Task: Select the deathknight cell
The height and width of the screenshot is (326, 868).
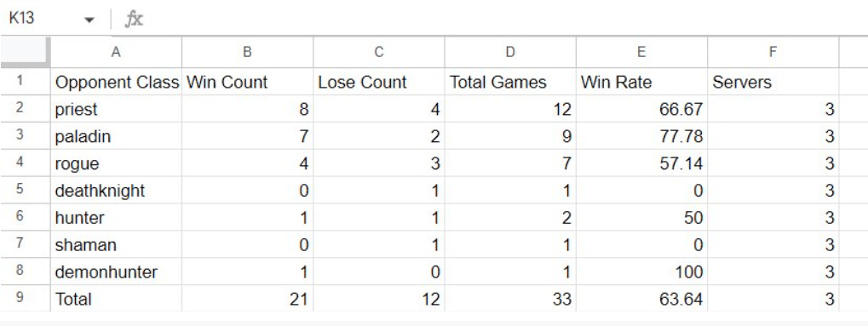Action: [x=116, y=191]
